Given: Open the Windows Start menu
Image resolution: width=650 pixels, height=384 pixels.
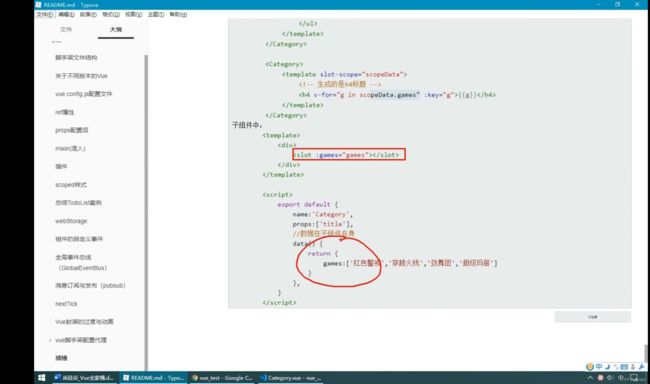Looking at the screenshot, I should pyautogui.click(x=41, y=378).
